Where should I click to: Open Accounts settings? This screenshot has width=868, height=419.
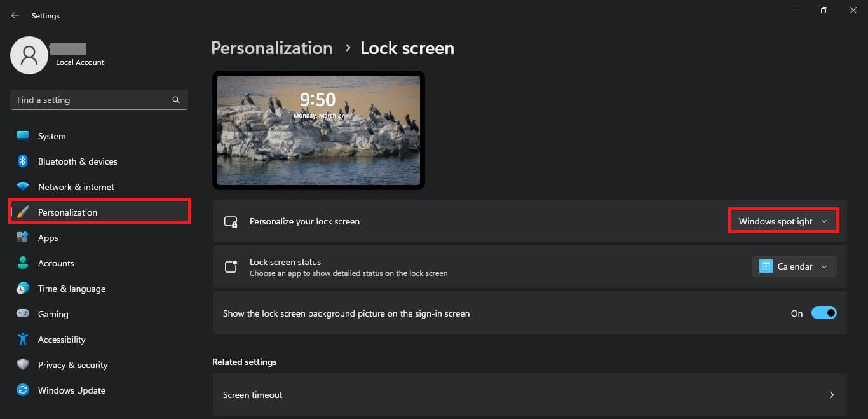[x=56, y=263]
